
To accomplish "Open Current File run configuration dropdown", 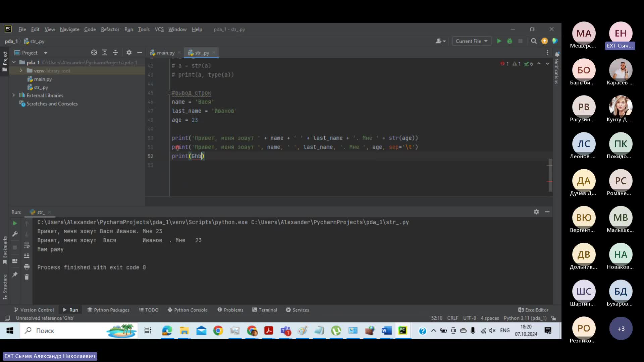I will (x=472, y=41).
